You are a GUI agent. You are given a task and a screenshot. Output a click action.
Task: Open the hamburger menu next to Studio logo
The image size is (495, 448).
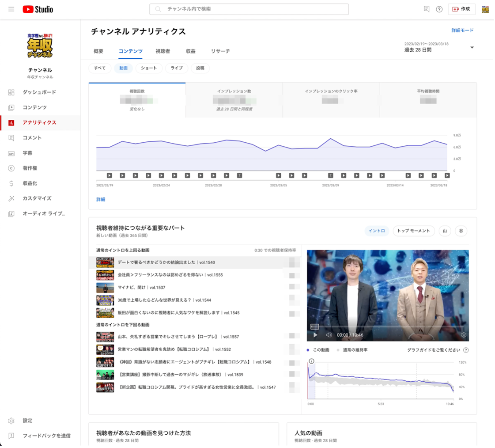(x=11, y=9)
